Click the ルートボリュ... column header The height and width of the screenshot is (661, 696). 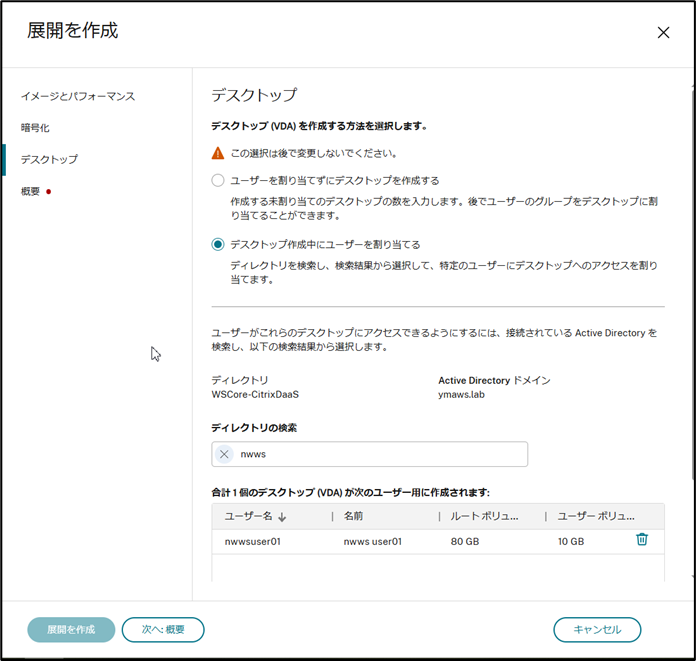click(x=484, y=516)
